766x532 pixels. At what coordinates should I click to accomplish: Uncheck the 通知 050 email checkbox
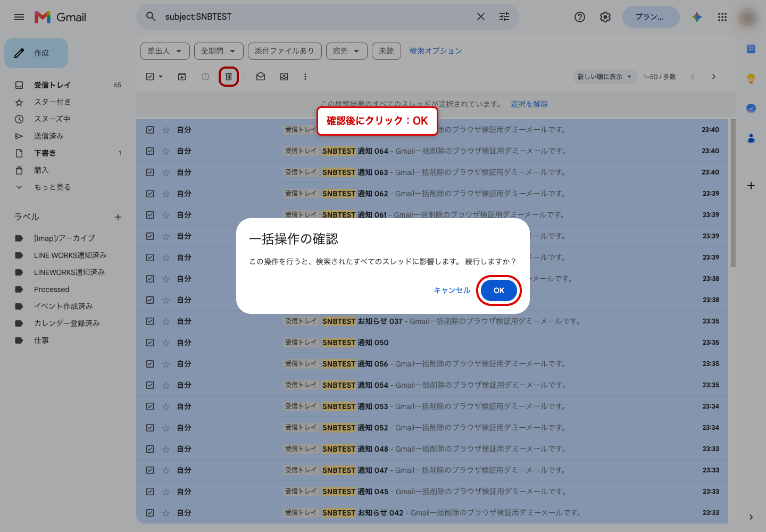point(150,343)
